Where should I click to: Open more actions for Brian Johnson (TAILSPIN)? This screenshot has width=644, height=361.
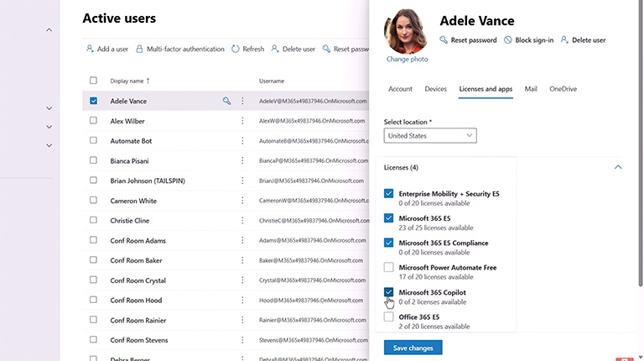coord(242,180)
